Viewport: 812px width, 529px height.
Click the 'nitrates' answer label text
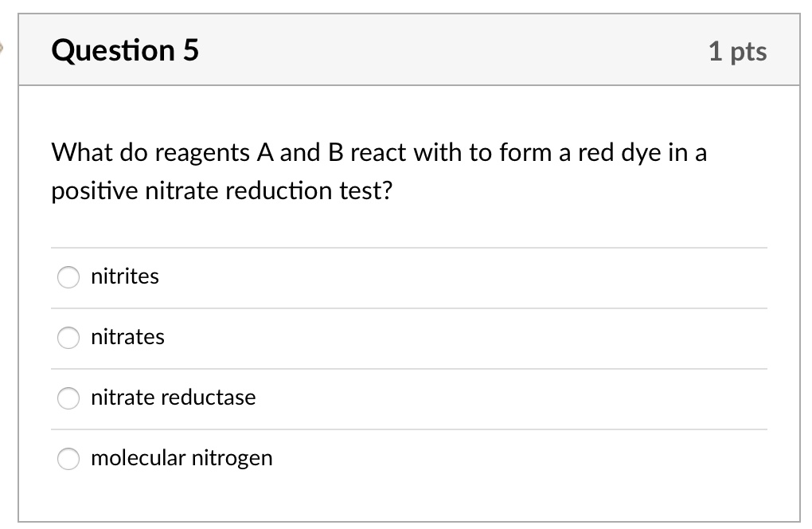[127, 337]
